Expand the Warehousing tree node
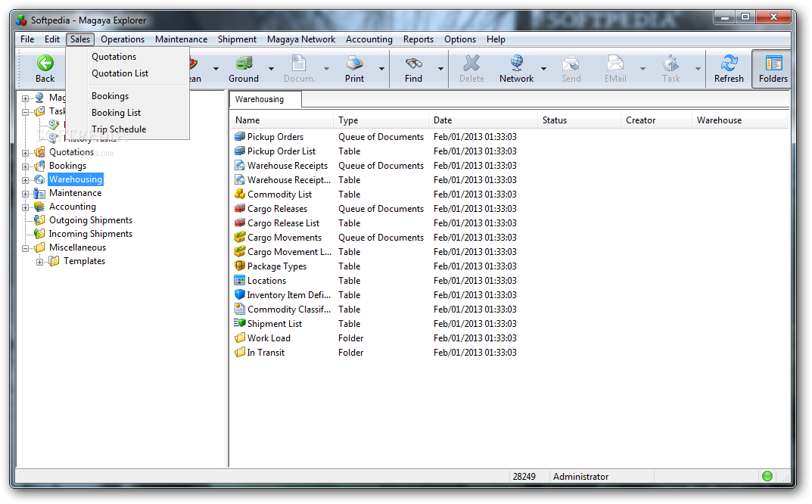Image resolution: width=812 pixels, height=504 pixels. [26, 180]
